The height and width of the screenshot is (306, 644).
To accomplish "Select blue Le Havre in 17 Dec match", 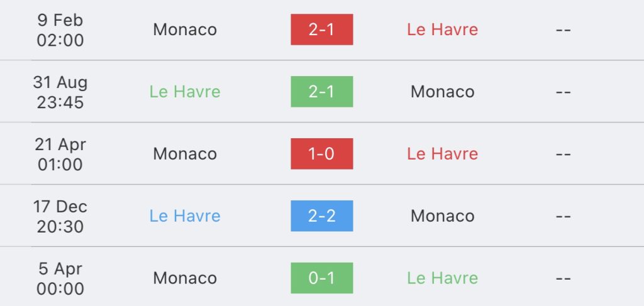I will point(185,216).
